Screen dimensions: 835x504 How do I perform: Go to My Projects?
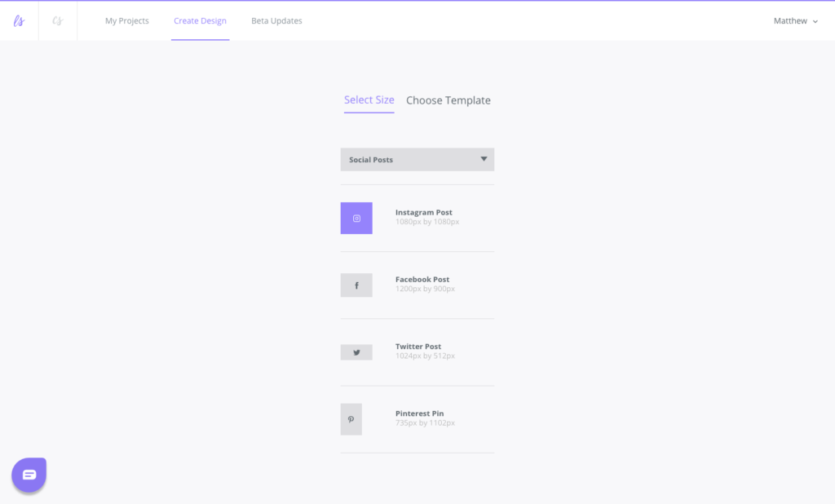coord(126,20)
